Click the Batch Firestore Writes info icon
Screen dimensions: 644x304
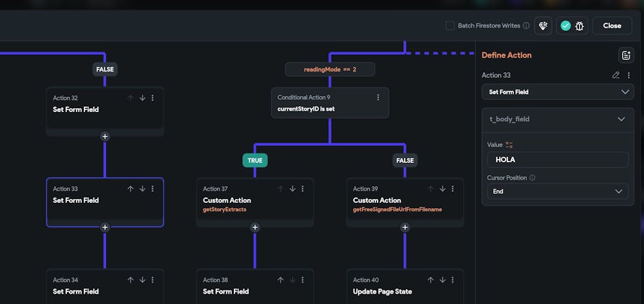(526, 26)
